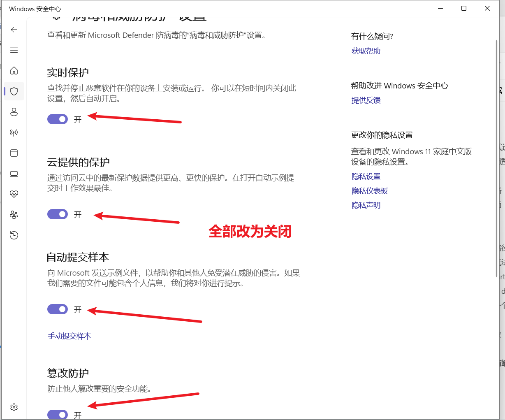Open Protection history via the clock icon
Viewport: 505px width, 420px height.
coord(14,235)
